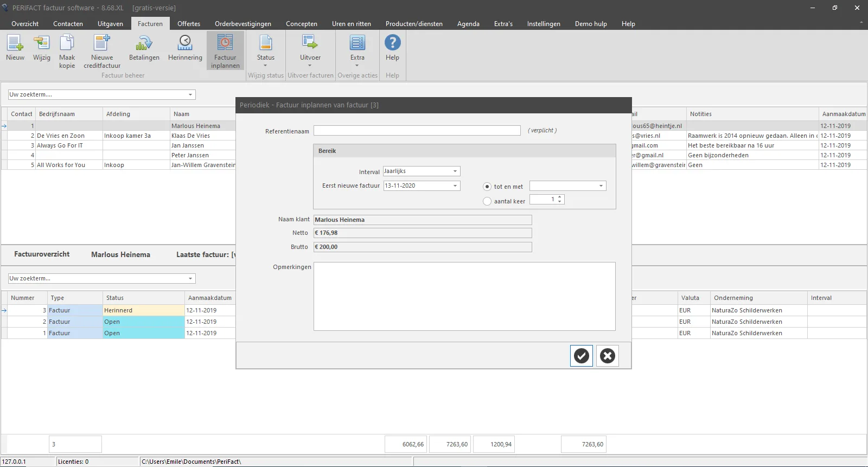
Task: Open the Status ribbon button
Action: click(x=266, y=50)
